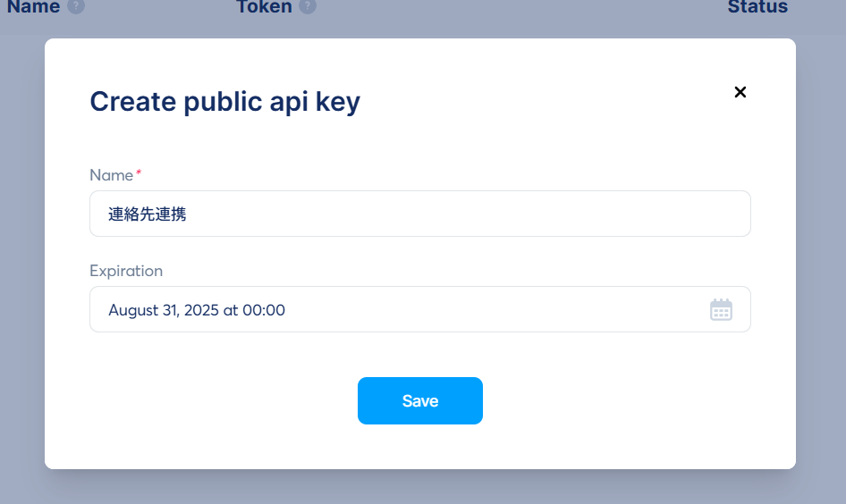Click the help icon beside Token column
The height and width of the screenshot is (504, 846).
pos(308,7)
